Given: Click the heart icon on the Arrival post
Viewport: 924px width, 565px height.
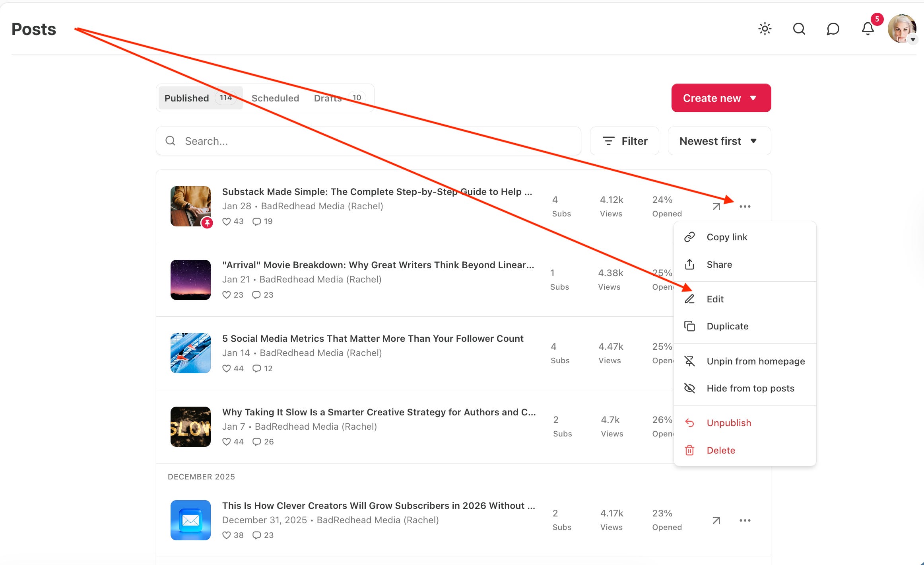Looking at the screenshot, I should pos(226,295).
